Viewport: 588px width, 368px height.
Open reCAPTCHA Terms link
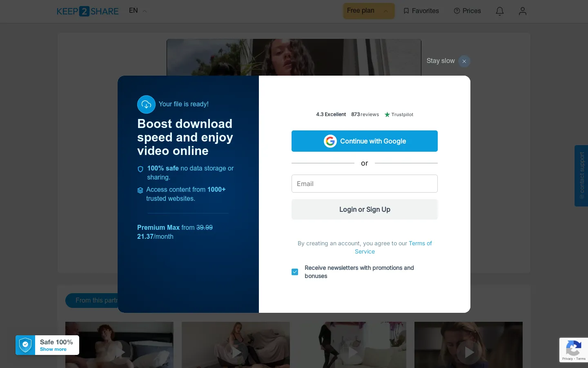pyautogui.click(x=581, y=359)
